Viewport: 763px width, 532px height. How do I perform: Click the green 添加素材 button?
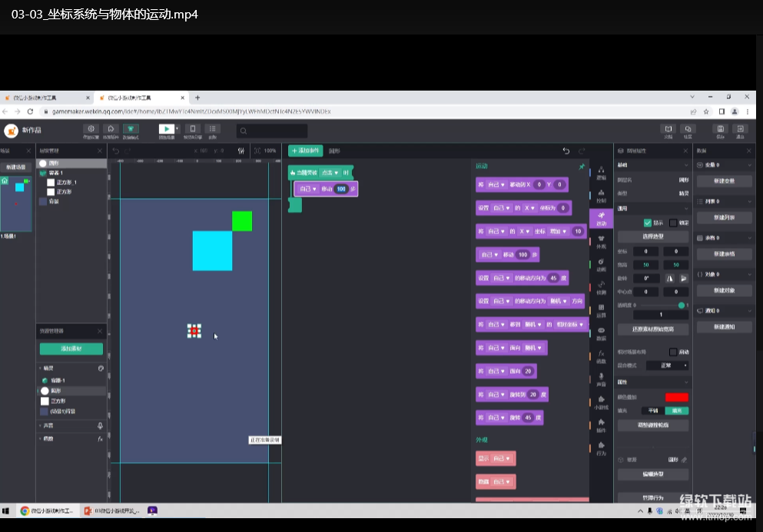tap(71, 349)
